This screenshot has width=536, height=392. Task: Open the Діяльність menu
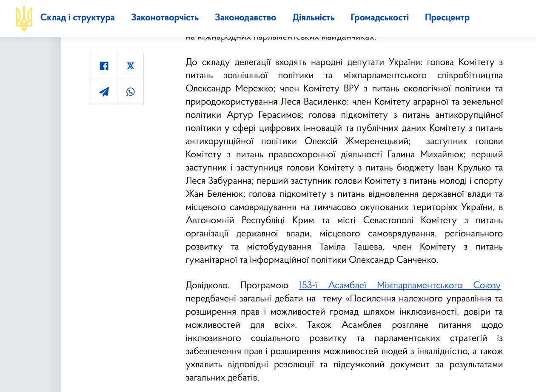click(x=314, y=17)
